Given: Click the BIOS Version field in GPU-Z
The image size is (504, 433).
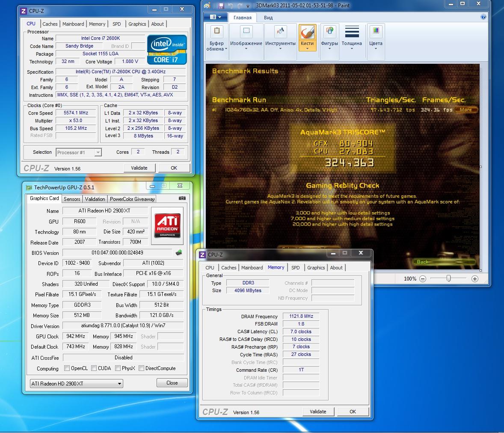Looking at the screenshot, I should [117, 253].
